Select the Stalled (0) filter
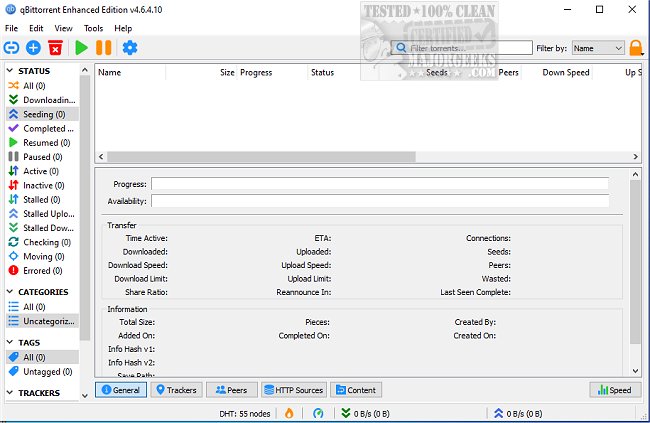 coord(42,199)
